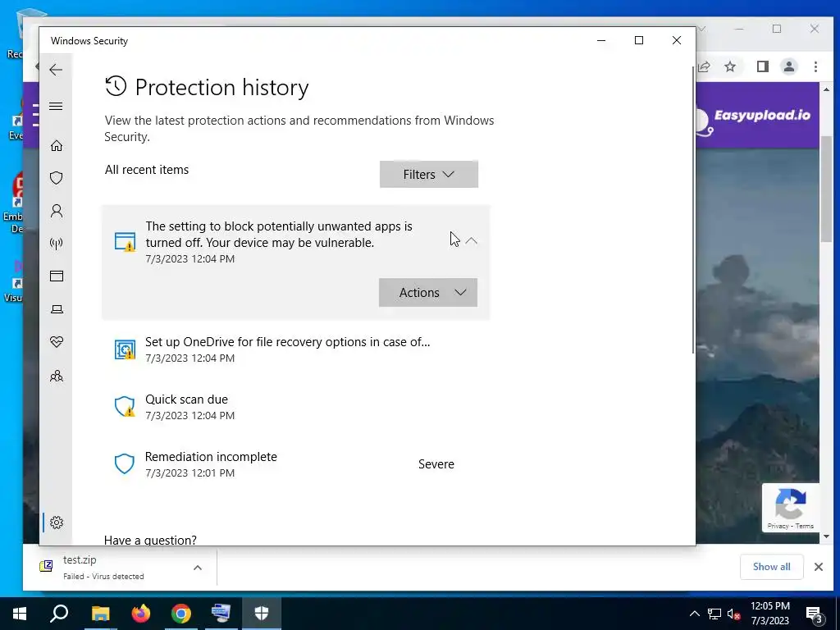Open Chrome profile avatar icon

pos(789,66)
